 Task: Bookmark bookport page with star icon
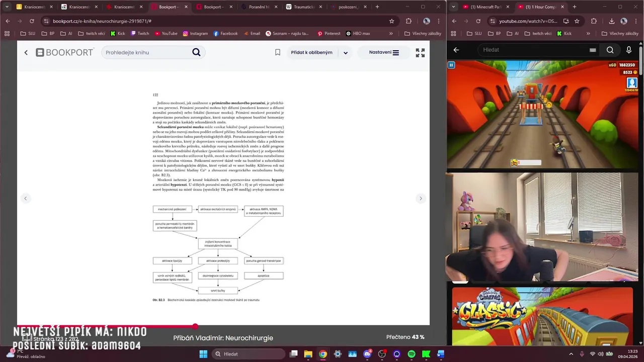pos(391,21)
